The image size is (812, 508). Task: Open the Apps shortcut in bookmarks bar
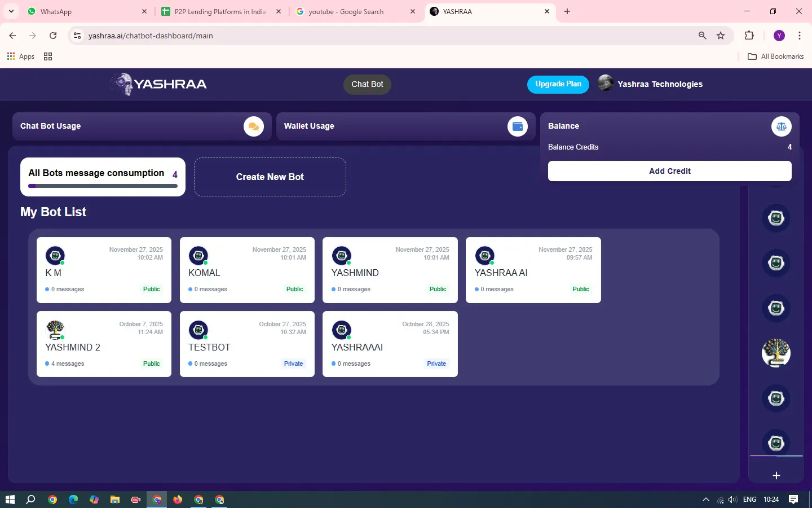pos(21,56)
